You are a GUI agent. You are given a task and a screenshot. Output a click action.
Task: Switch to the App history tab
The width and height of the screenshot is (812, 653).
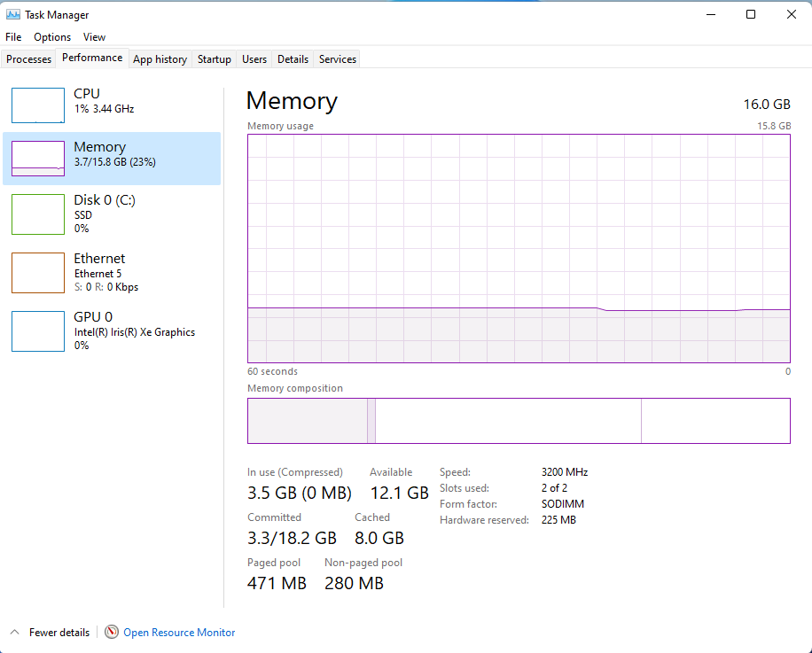[x=160, y=59]
